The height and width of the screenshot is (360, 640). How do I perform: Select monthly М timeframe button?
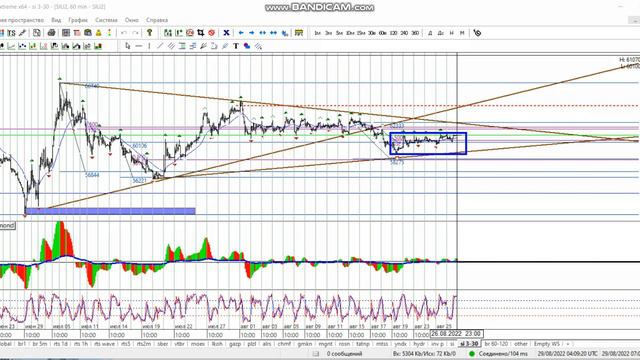462,33
